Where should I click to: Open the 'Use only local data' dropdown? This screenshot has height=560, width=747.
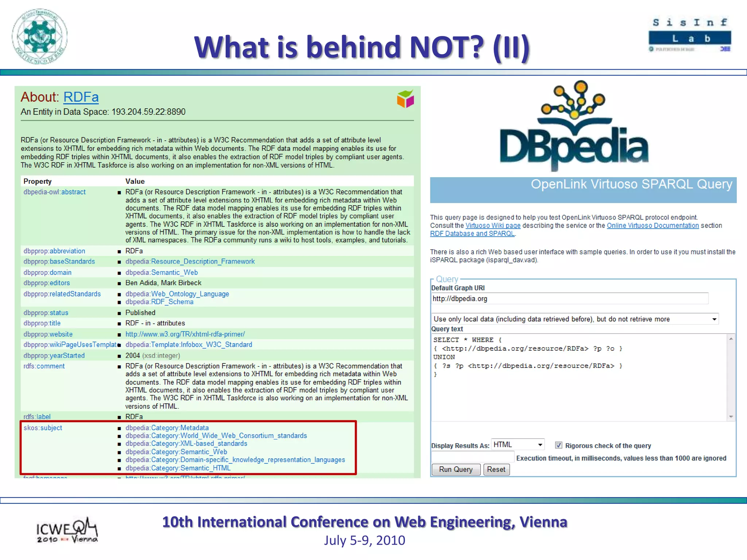575,319
